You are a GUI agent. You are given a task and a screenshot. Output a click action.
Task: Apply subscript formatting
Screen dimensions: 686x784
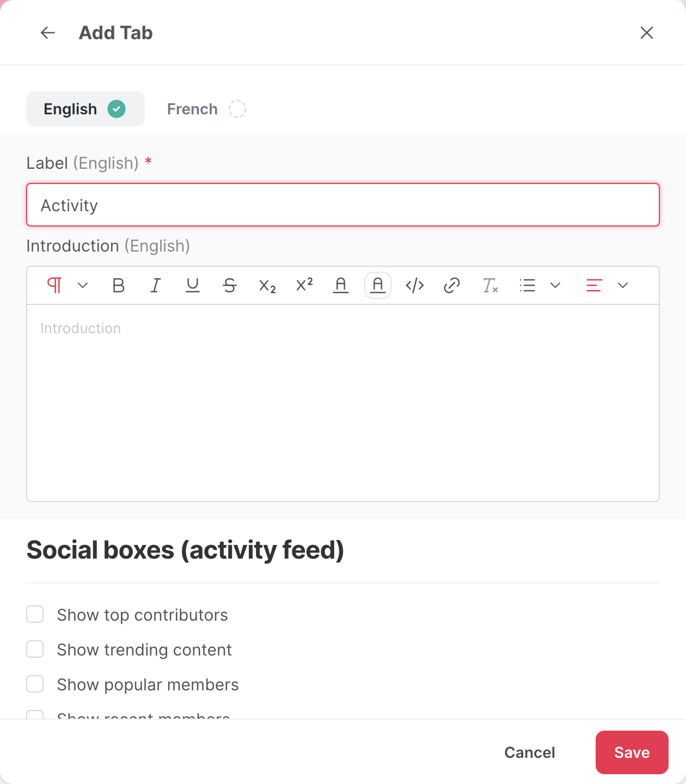click(267, 285)
